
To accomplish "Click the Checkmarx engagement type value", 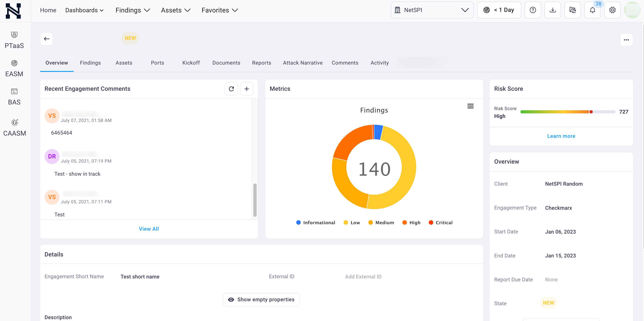I will point(558,208).
